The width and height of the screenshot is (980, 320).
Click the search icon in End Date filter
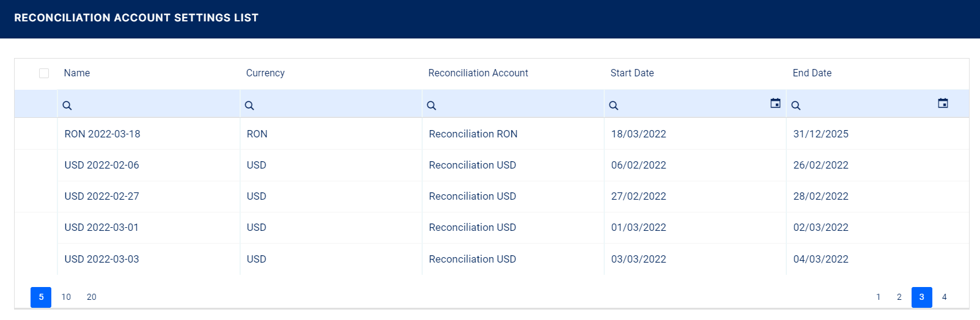coord(795,106)
